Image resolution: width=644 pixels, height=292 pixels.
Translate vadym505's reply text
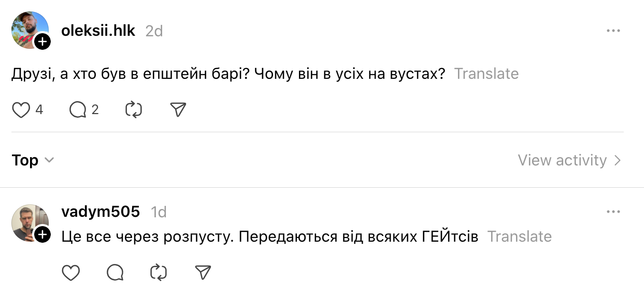pos(519,237)
